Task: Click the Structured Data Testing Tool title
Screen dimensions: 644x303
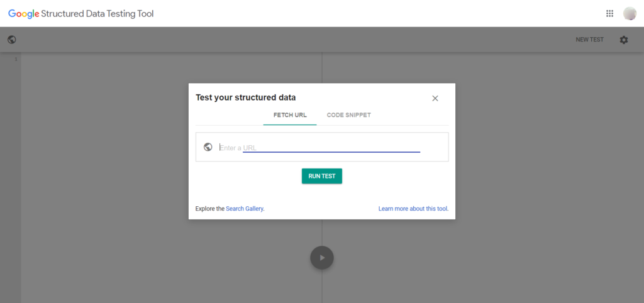Action: click(x=97, y=13)
